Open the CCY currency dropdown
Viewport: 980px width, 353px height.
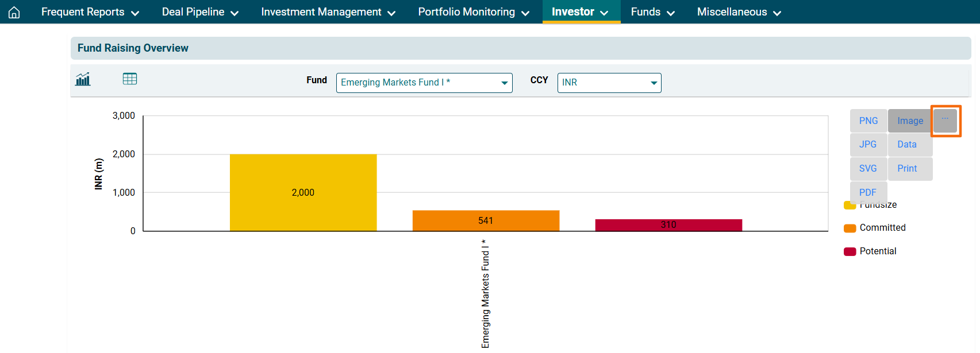point(609,83)
